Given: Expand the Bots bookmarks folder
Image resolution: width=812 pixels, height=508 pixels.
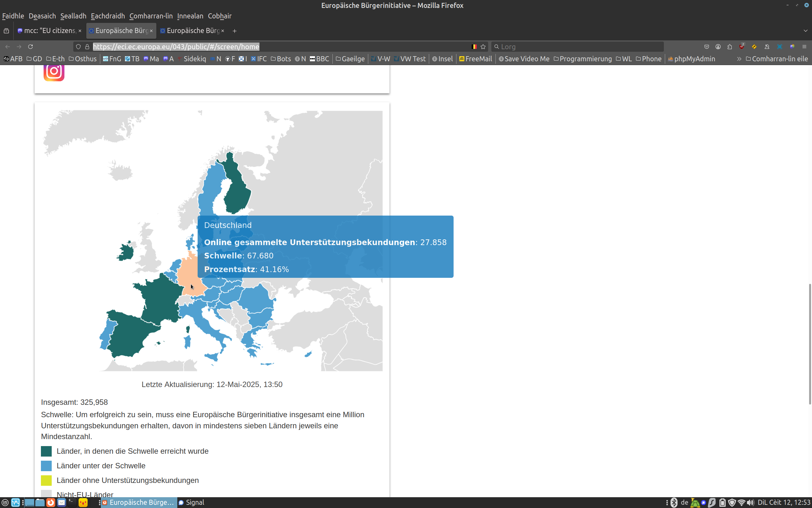Looking at the screenshot, I should coord(280,59).
